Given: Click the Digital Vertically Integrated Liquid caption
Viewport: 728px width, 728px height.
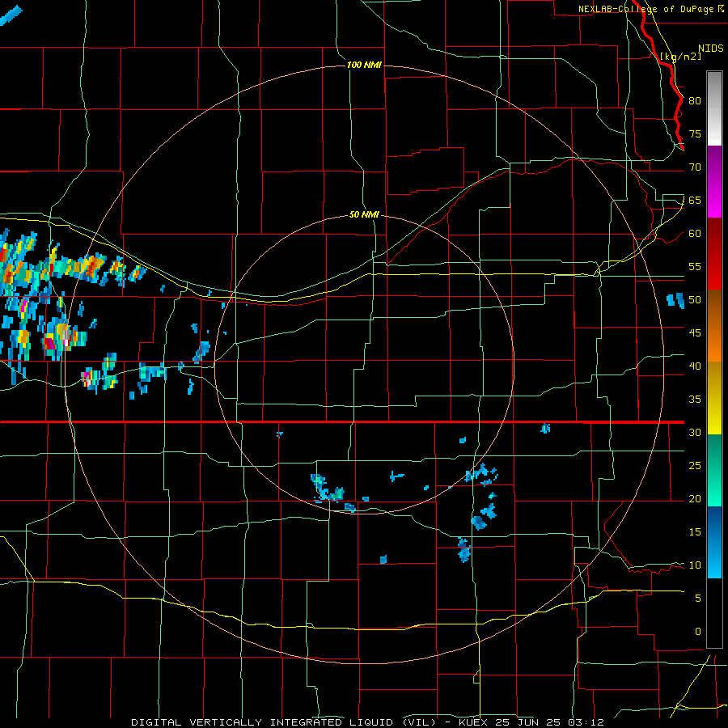Looking at the screenshot, I should [x=367, y=722].
